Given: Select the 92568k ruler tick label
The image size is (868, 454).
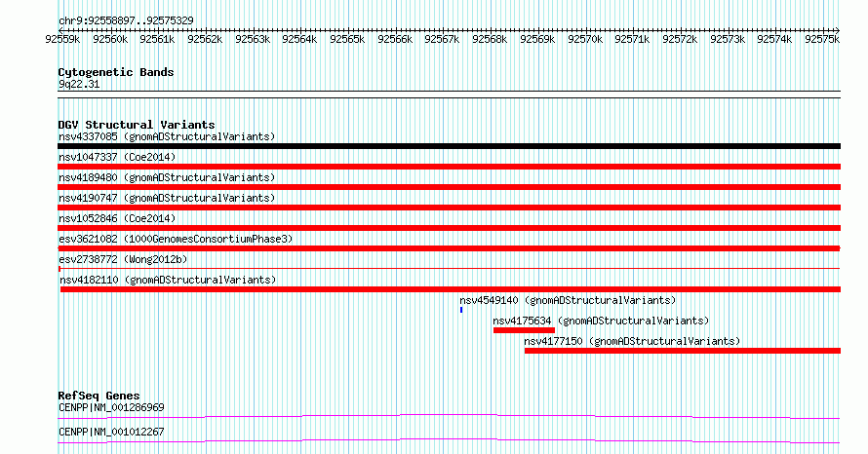Looking at the screenshot, I should tap(490, 39).
